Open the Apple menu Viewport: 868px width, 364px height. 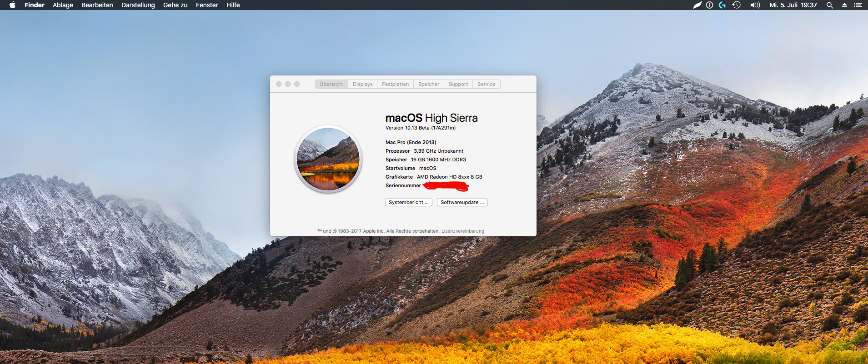click(12, 5)
